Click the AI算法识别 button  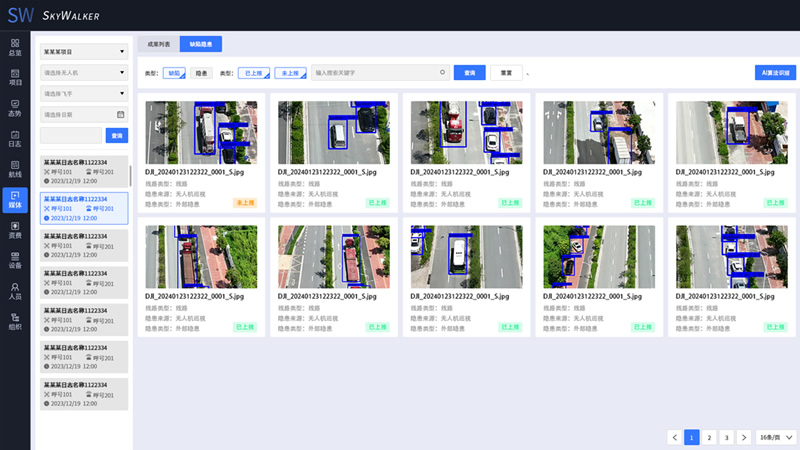pos(775,73)
